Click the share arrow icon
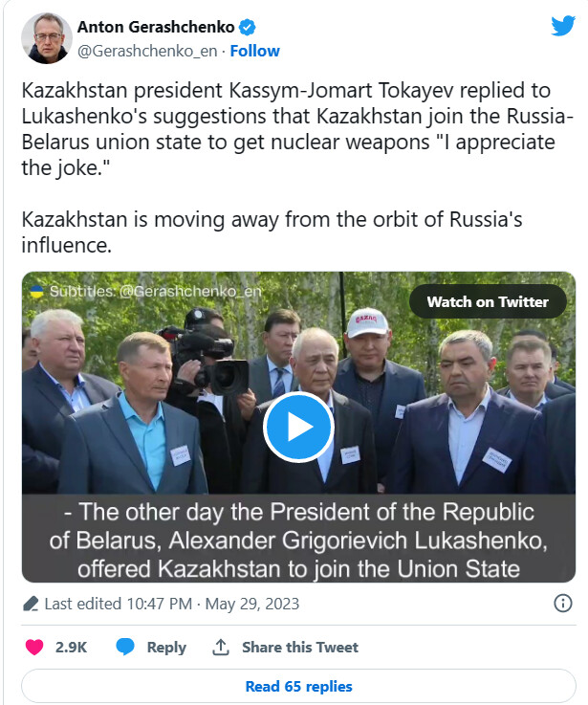The height and width of the screenshot is (705, 588). click(221, 648)
